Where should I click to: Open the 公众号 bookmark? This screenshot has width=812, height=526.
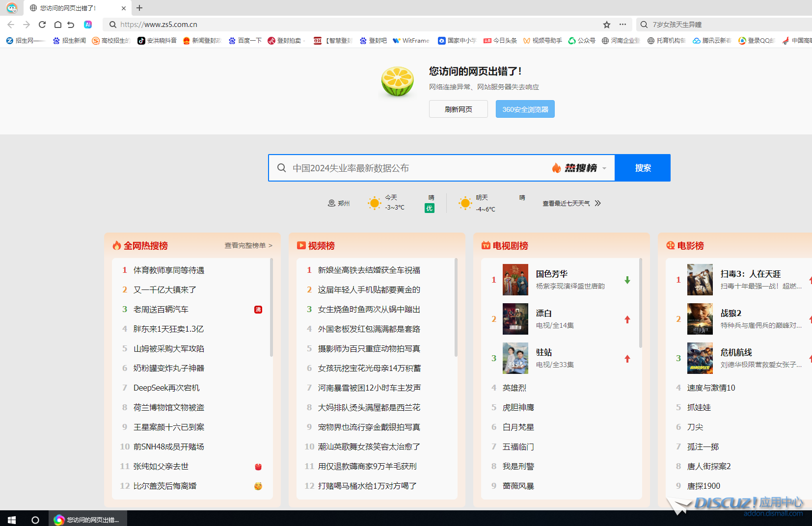click(x=582, y=41)
